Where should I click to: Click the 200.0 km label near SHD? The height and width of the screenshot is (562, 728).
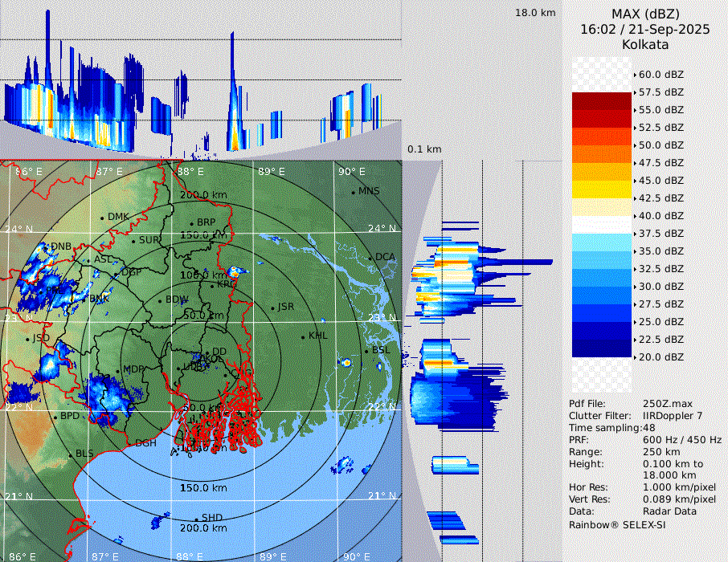203,528
